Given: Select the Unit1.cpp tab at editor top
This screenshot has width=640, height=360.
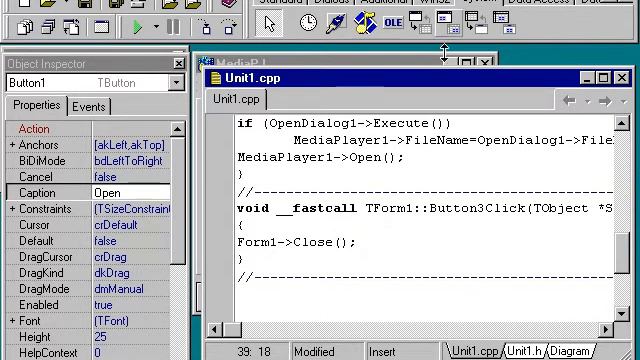Looking at the screenshot, I should pos(236,100).
